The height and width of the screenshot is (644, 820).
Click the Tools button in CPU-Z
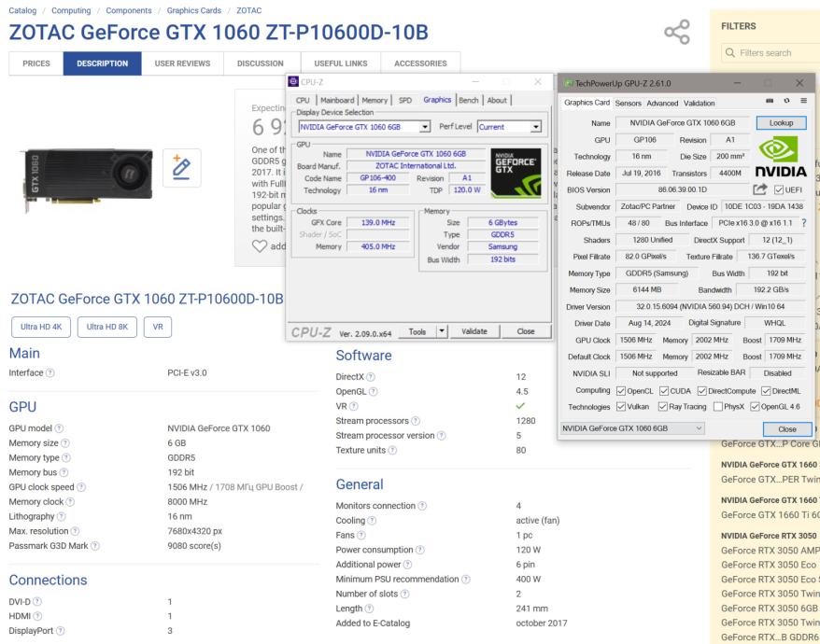417,331
